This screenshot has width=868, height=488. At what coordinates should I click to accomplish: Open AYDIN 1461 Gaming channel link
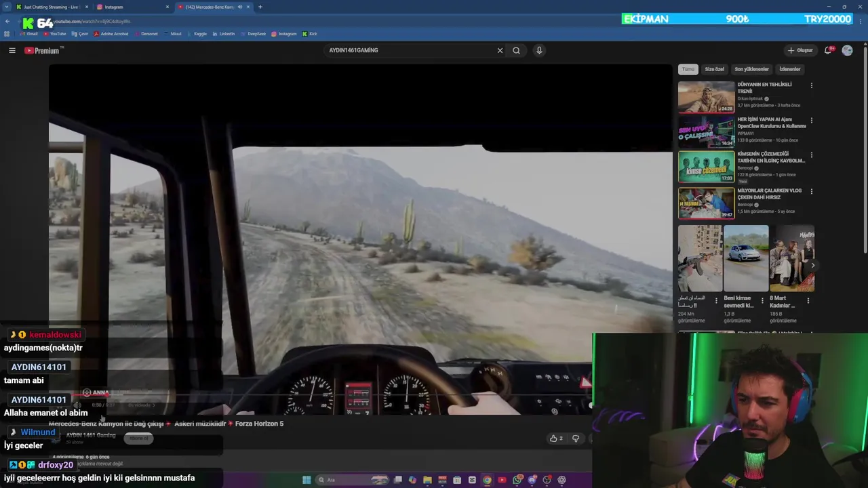point(91,435)
